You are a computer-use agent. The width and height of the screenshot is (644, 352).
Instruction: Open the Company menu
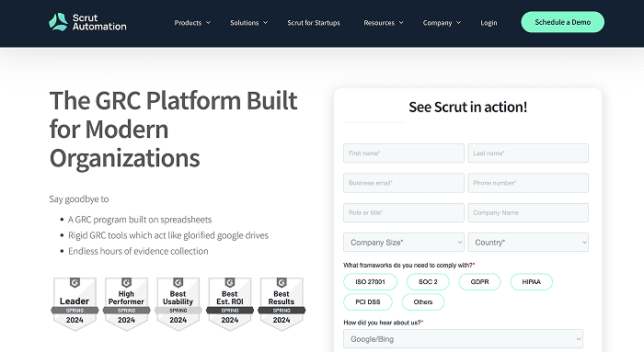point(442,23)
